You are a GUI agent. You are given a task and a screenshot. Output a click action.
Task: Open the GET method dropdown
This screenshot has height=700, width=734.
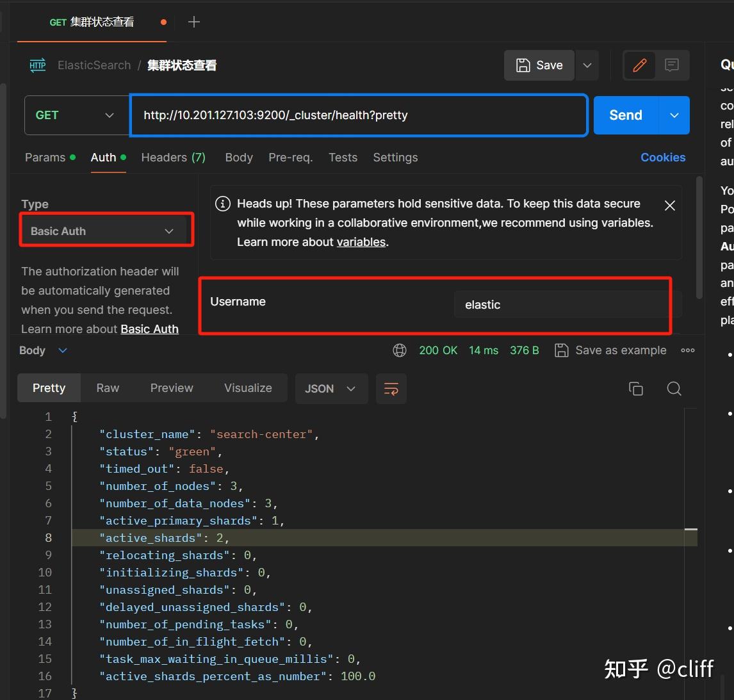point(76,115)
